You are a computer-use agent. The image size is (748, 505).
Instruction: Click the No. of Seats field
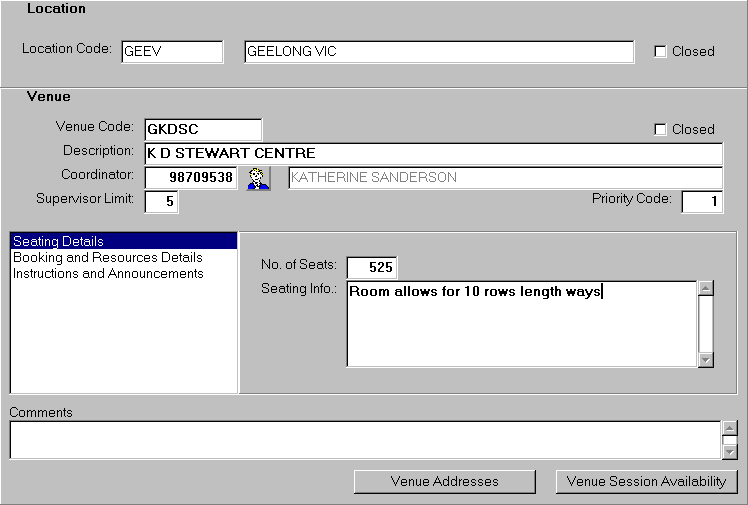pyautogui.click(x=371, y=267)
